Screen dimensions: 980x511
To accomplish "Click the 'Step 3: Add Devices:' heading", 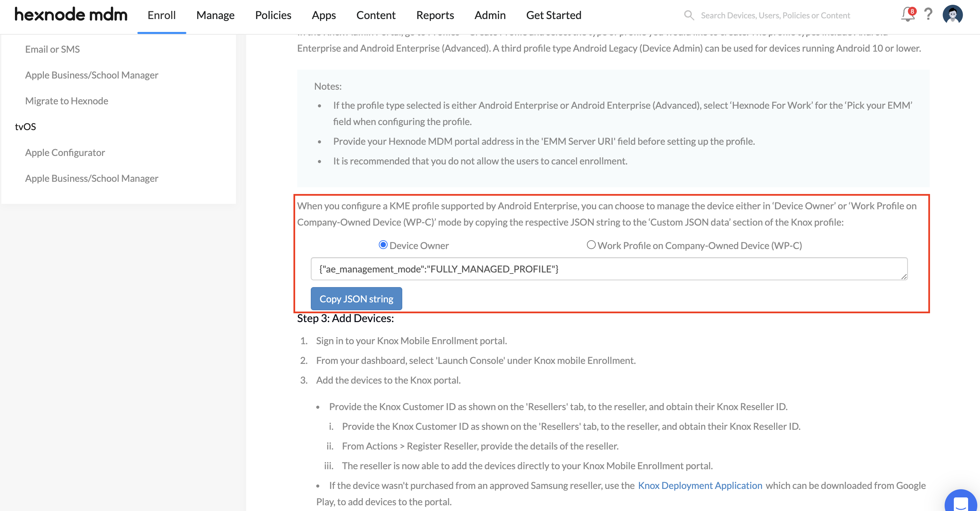I will [345, 318].
